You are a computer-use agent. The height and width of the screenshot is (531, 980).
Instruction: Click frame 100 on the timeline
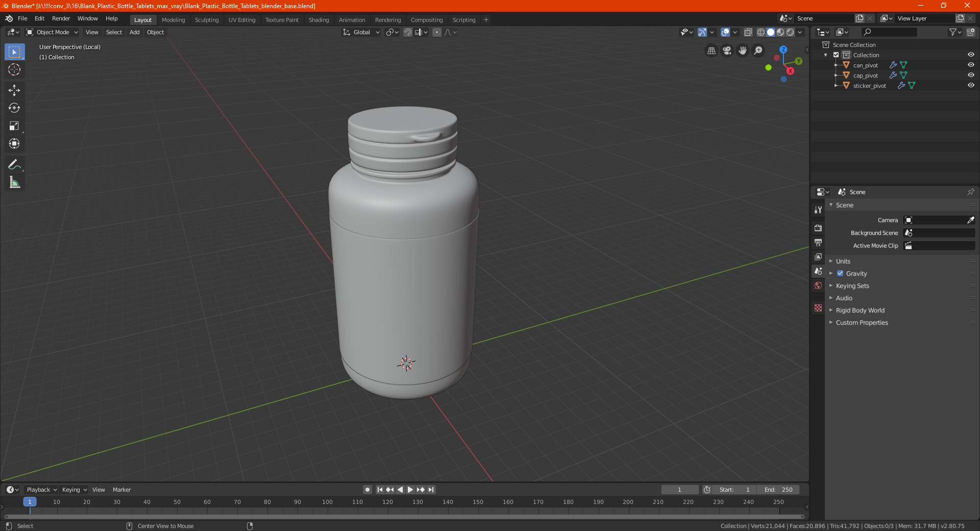(x=327, y=502)
